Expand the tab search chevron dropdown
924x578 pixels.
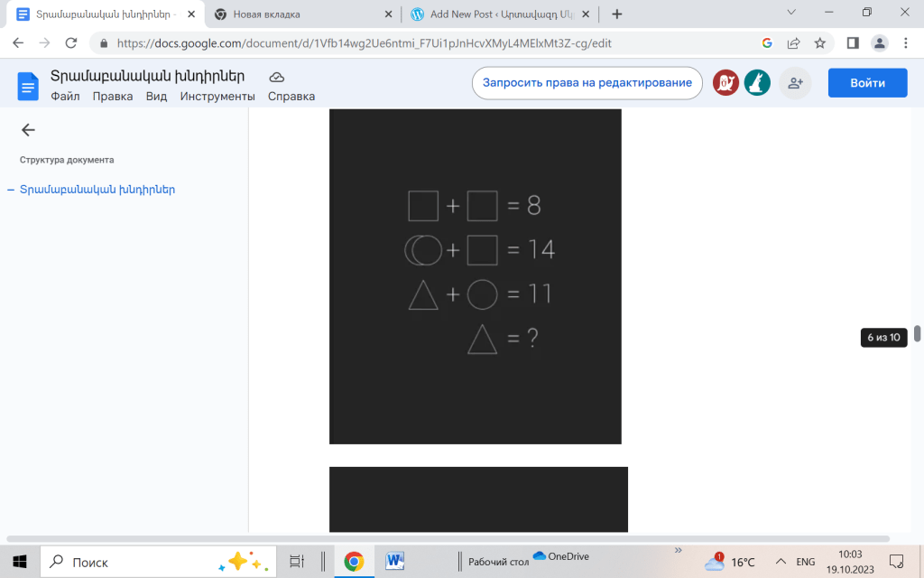[x=791, y=13]
